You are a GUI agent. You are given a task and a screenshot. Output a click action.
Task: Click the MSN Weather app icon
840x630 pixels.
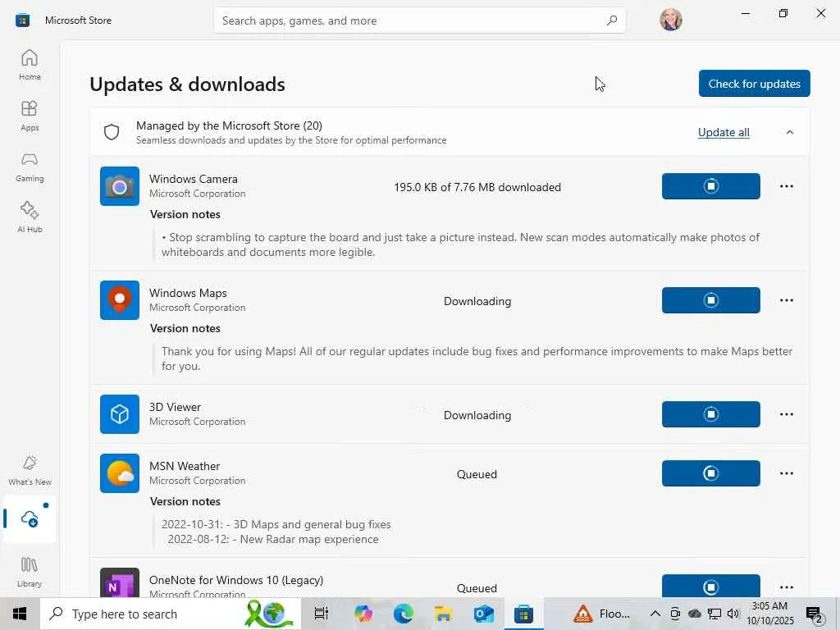[120, 473]
